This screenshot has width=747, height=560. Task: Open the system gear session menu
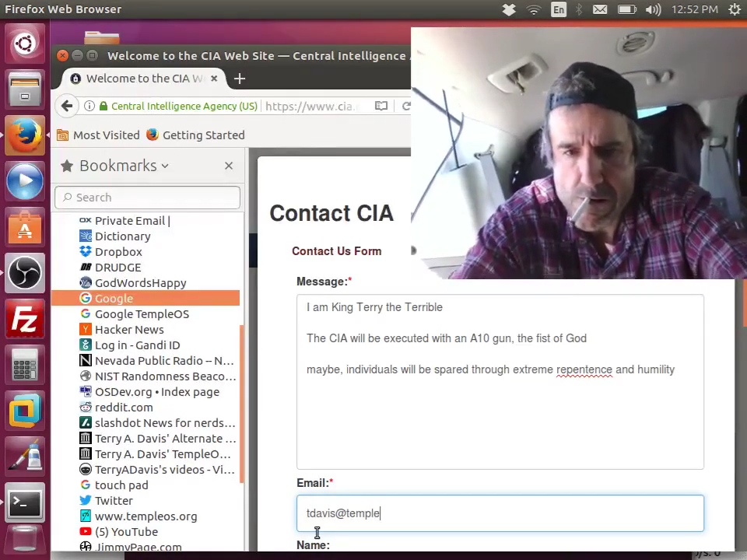[735, 9]
